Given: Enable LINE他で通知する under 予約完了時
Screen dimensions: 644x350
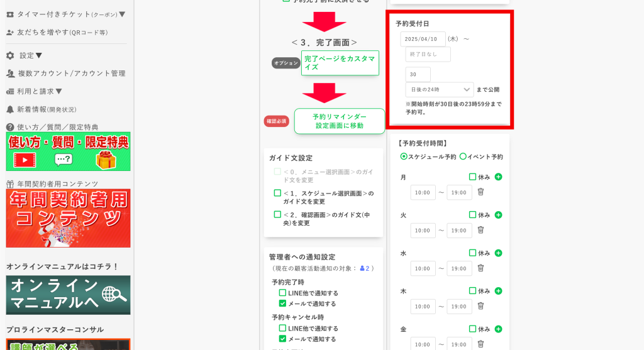Looking at the screenshot, I should [x=282, y=293].
